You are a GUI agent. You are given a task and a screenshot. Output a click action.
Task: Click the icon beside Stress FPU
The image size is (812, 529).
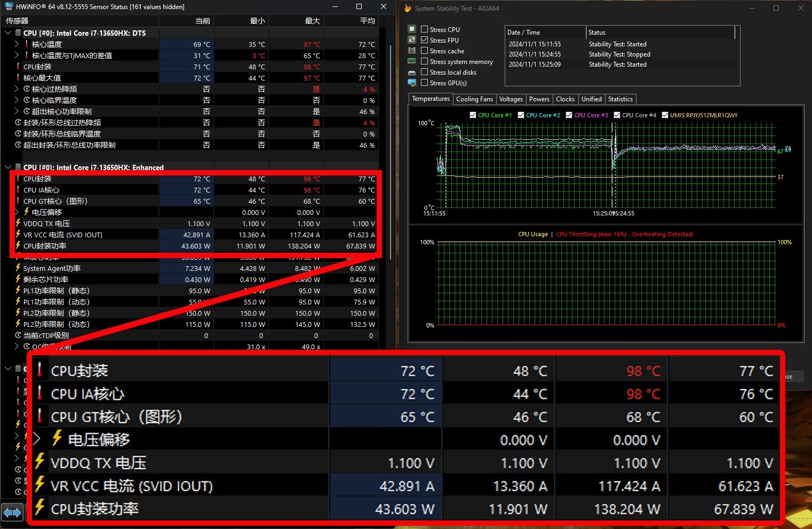coord(412,40)
